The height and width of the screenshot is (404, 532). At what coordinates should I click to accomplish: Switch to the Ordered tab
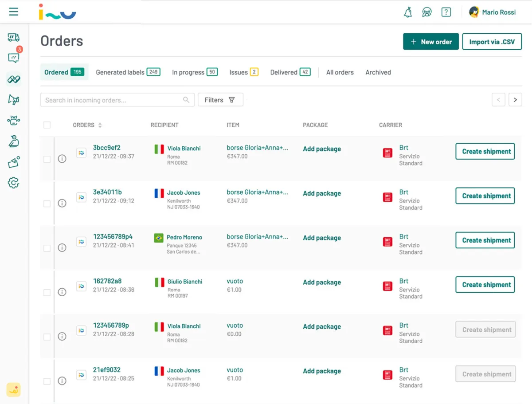coord(64,72)
